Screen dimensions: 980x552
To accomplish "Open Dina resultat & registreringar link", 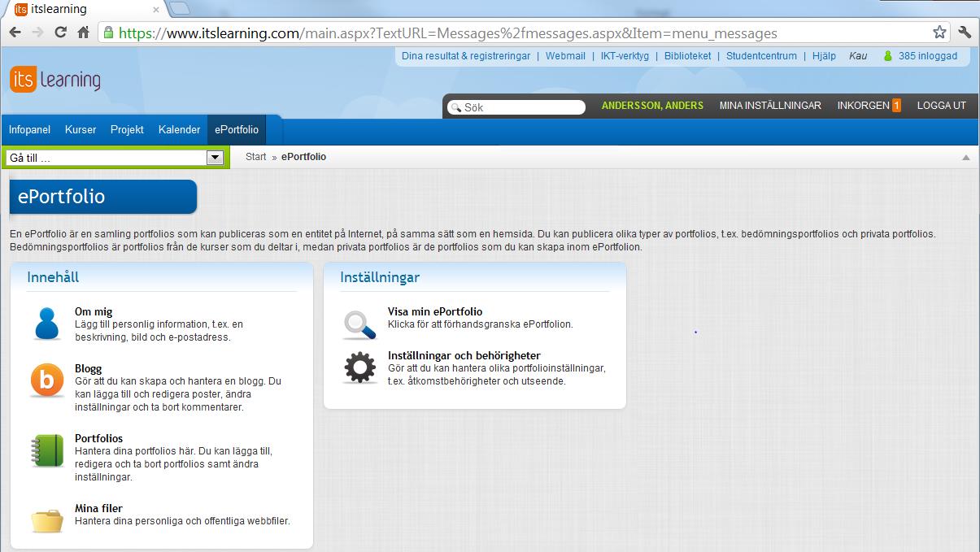I will click(x=466, y=56).
